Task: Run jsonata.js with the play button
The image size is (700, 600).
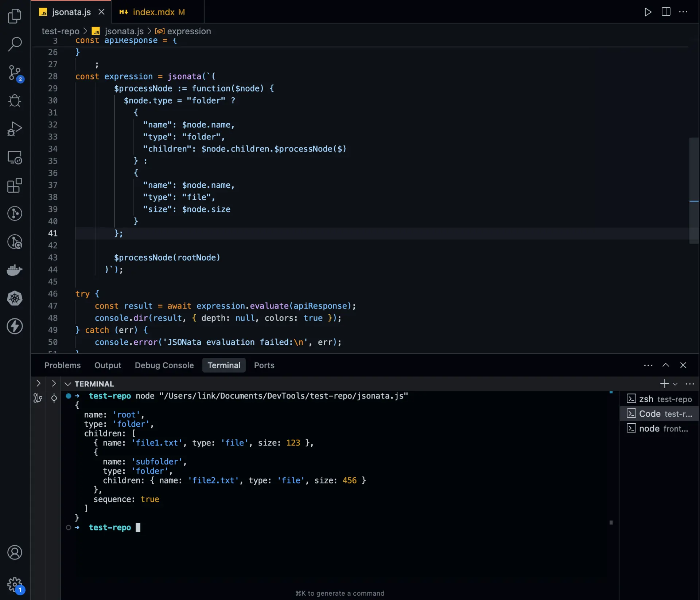Action: coord(648,12)
